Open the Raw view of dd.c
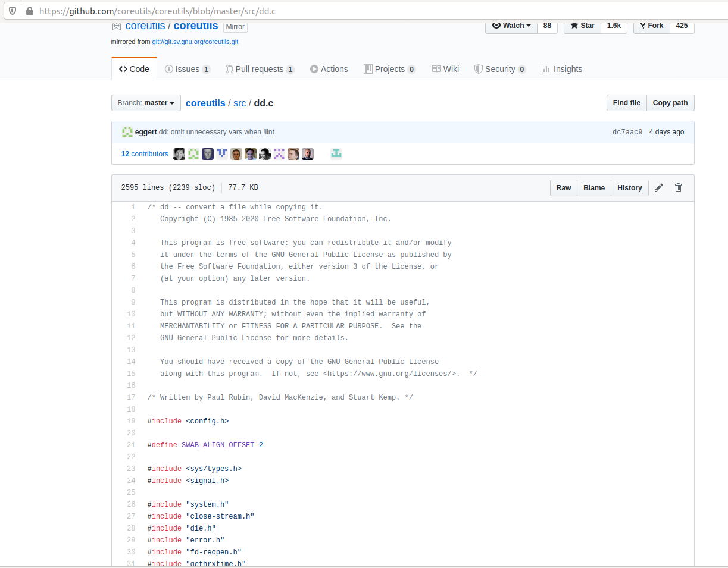728x568 pixels. (x=564, y=188)
